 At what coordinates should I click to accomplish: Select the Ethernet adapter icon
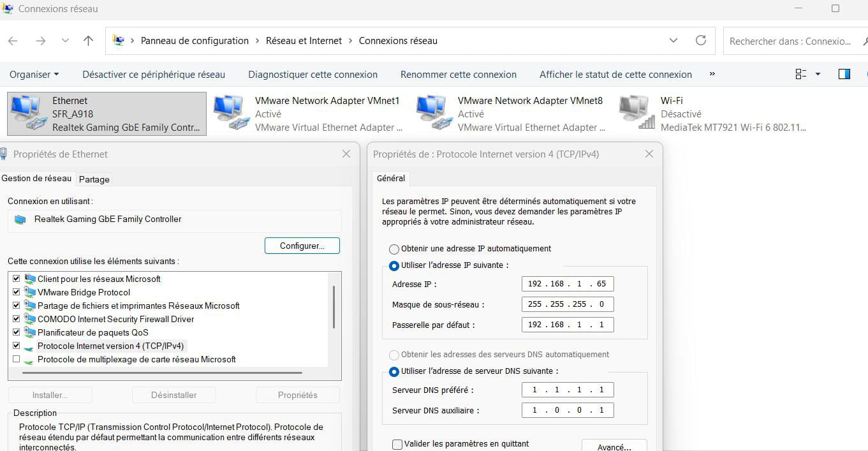(x=26, y=114)
